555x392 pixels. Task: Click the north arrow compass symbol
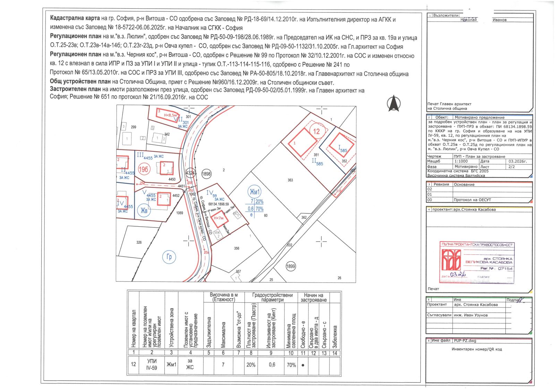(x=394, y=103)
